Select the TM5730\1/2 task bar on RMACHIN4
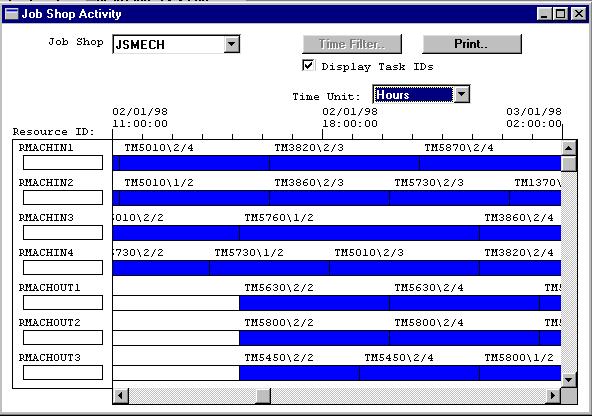This screenshot has width=592, height=416. point(270,268)
